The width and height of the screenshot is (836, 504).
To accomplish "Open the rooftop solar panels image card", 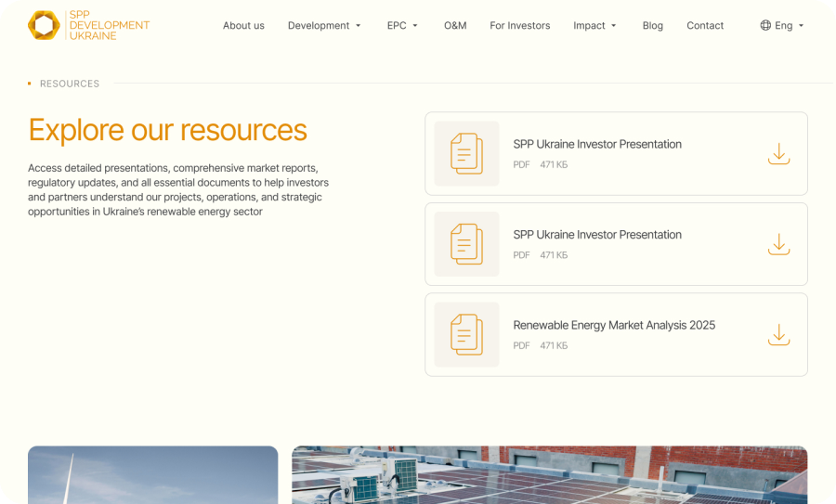I will click(550, 474).
